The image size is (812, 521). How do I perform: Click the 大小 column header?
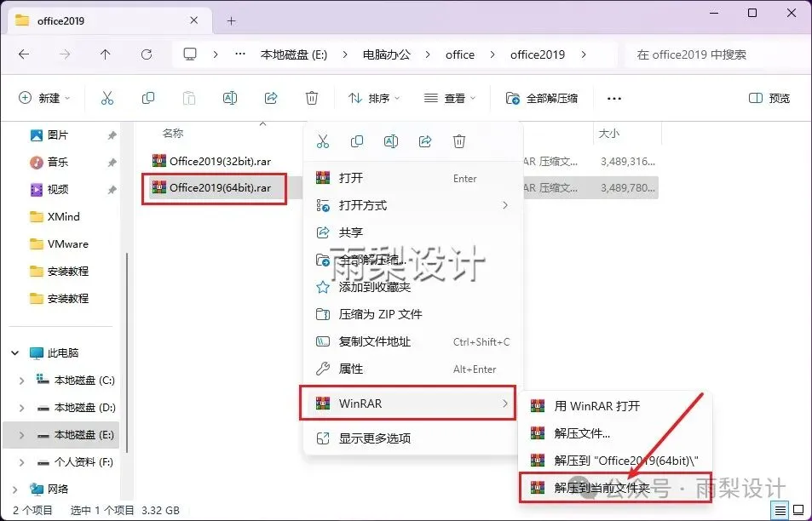pos(609,134)
